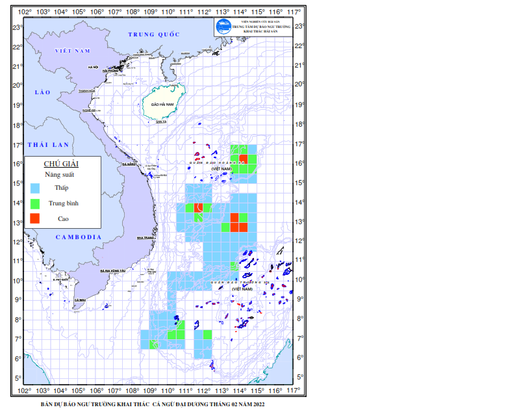This screenshot has width=532, height=414.
Task: Click the Trung bình legend label
Action: click(x=64, y=203)
